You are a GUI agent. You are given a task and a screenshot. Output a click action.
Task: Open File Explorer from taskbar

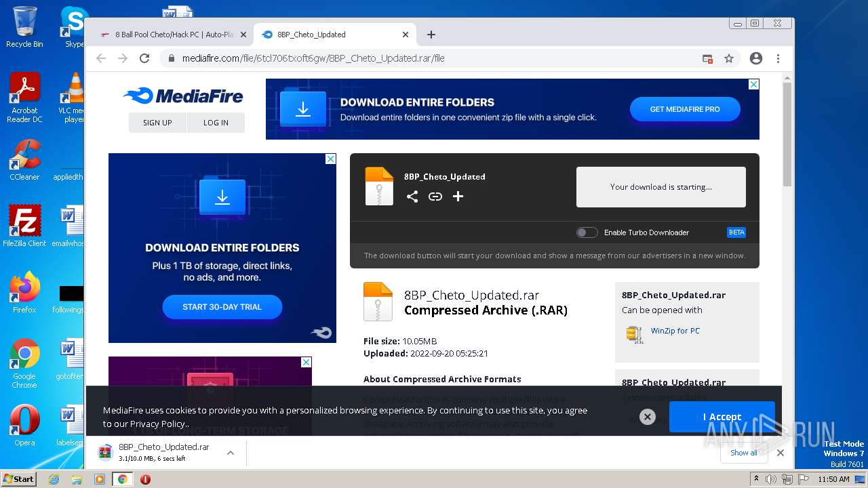(x=77, y=479)
